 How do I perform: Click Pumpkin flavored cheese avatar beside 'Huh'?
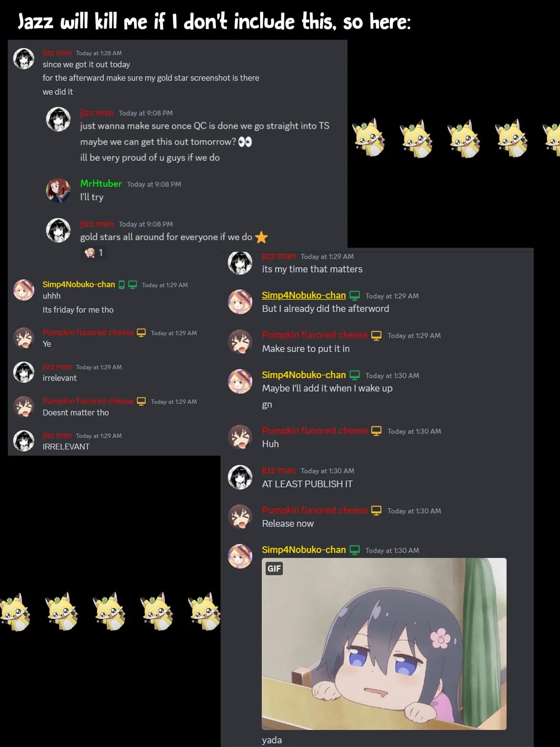pos(240,437)
